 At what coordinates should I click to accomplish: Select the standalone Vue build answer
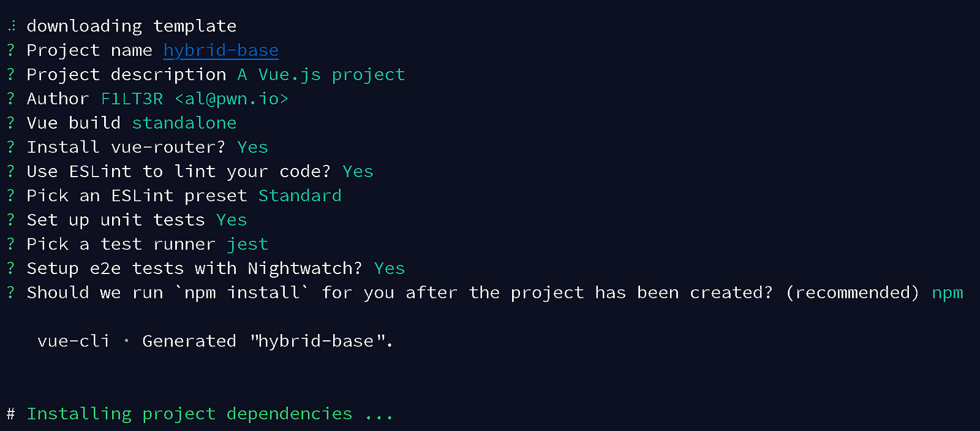[184, 123]
